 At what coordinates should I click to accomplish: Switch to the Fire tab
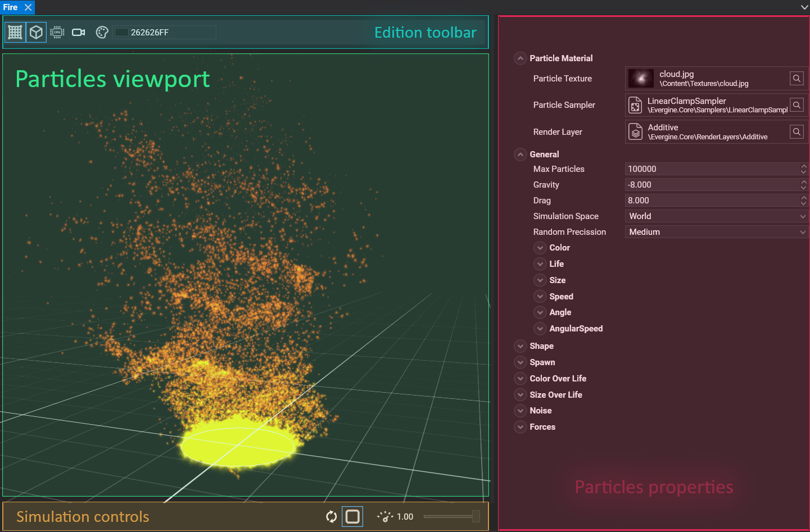pyautogui.click(x=11, y=7)
